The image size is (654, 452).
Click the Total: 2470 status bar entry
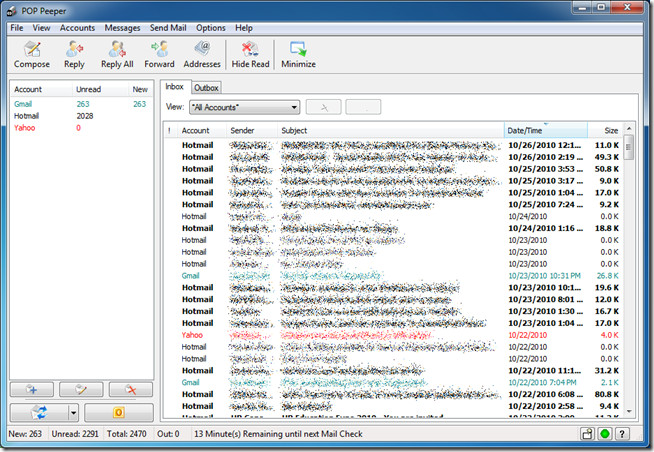[x=126, y=434]
